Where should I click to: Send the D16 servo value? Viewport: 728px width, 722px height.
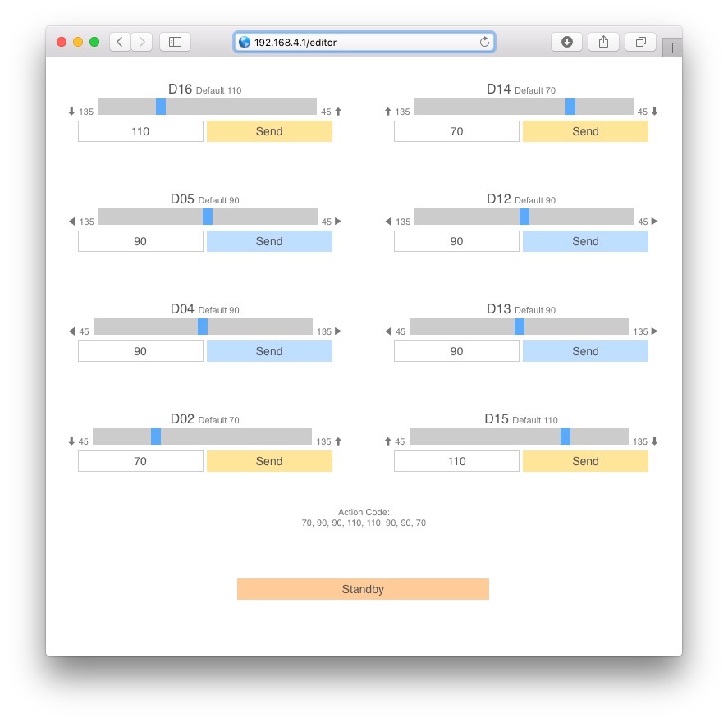[269, 131]
